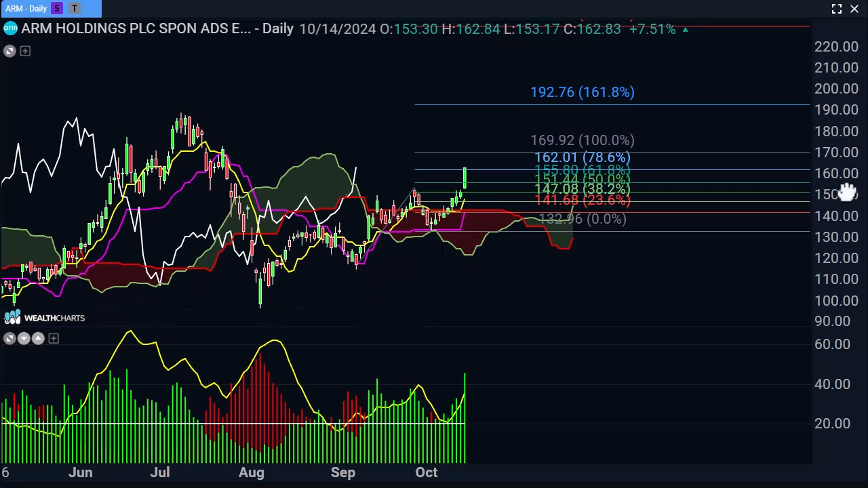Add indicator to the lower pane
868x488 pixels.
(x=54, y=338)
